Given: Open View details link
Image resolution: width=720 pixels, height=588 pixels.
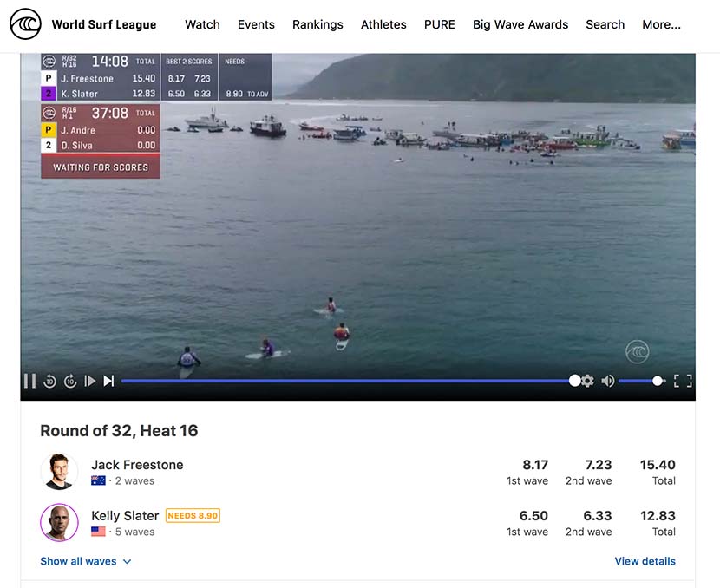Looking at the screenshot, I should (645, 561).
